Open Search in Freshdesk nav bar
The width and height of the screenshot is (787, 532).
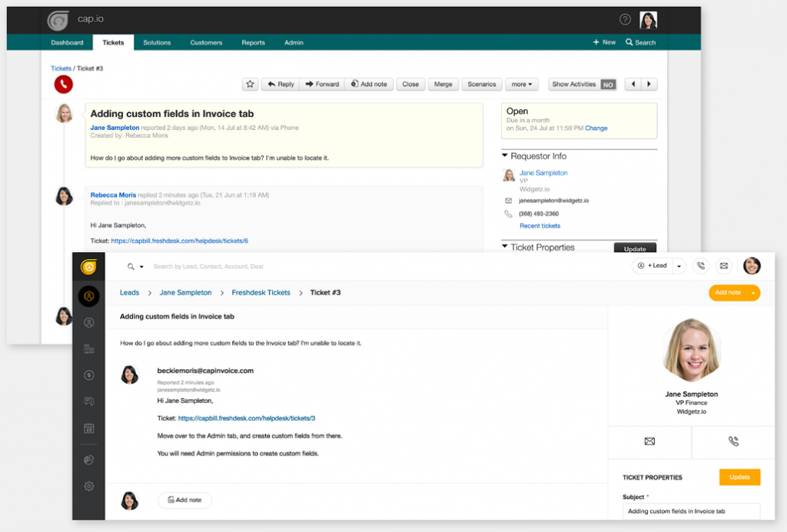pos(640,42)
